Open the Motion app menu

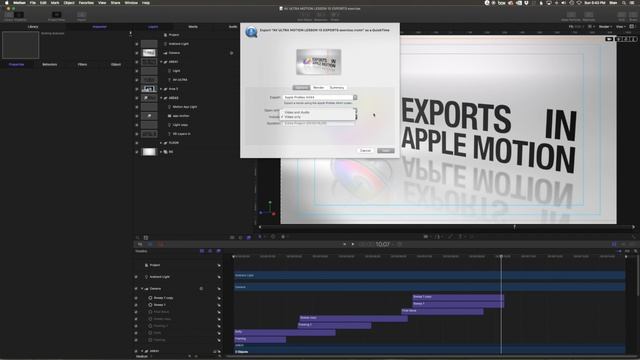pos(19,2)
